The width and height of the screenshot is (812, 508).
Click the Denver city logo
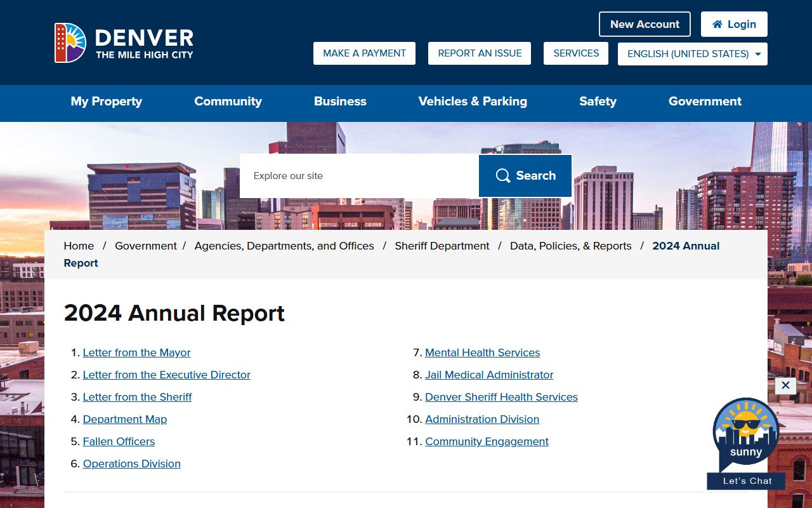click(x=124, y=43)
